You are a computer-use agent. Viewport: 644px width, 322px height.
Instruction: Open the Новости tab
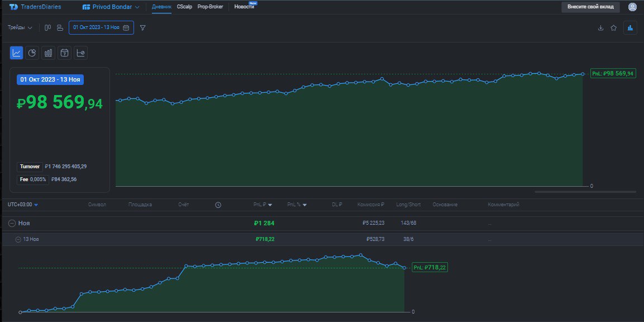(242, 7)
